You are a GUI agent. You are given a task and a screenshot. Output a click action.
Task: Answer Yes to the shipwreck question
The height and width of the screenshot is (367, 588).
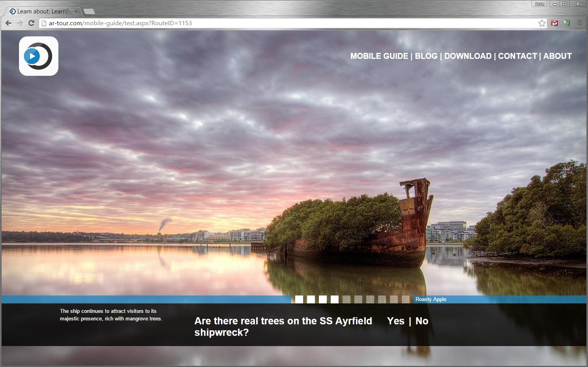[x=395, y=321]
